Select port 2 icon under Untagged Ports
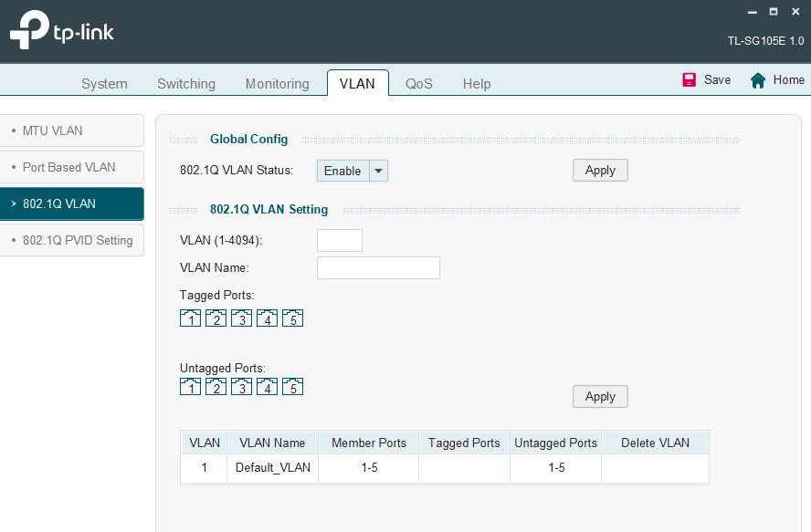 (x=216, y=387)
